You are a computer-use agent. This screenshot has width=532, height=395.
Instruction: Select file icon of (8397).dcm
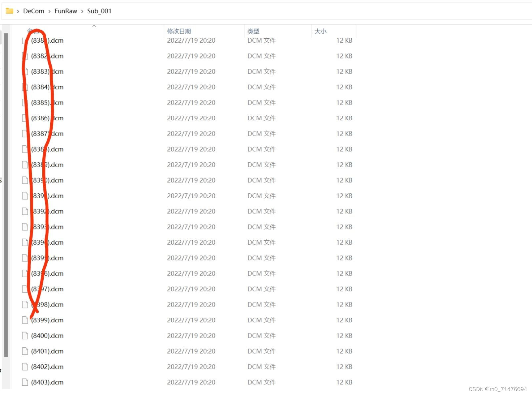click(x=25, y=289)
